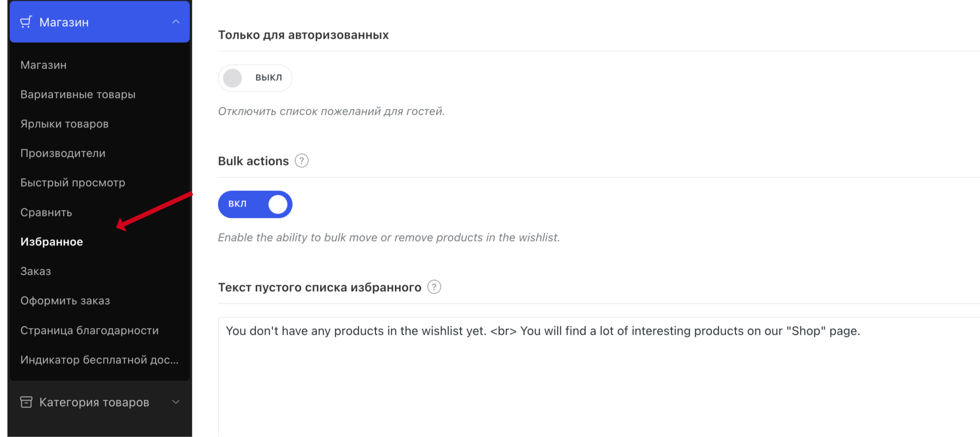Go to Оформить заказ settings
The image size is (980, 437).
tap(65, 301)
